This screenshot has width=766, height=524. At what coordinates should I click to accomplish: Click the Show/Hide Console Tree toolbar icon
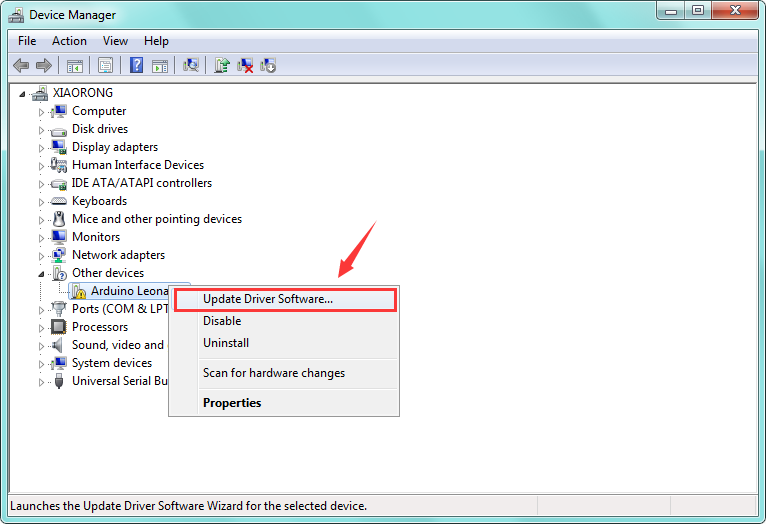74,65
